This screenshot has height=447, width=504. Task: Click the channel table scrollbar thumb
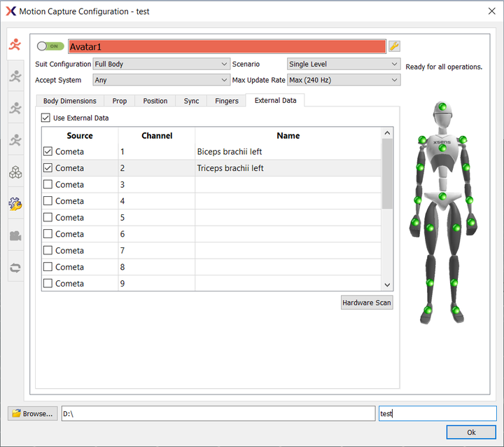(387, 174)
